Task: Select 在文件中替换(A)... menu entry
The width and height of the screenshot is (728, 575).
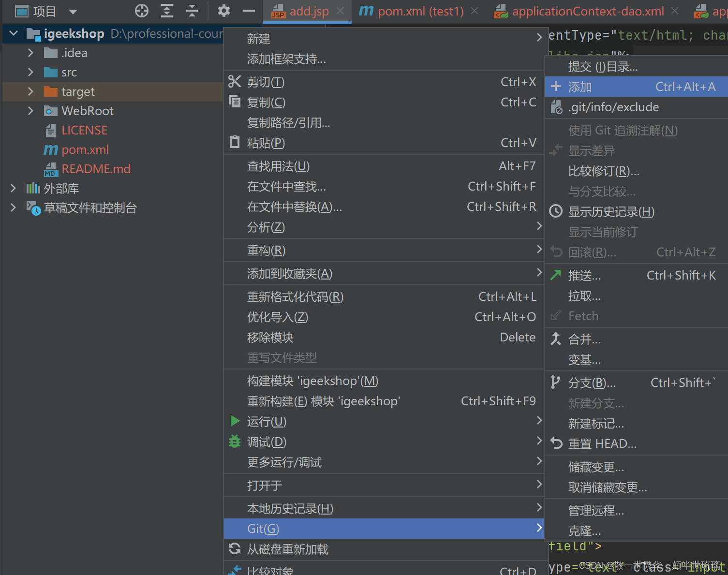Action: 384,206
